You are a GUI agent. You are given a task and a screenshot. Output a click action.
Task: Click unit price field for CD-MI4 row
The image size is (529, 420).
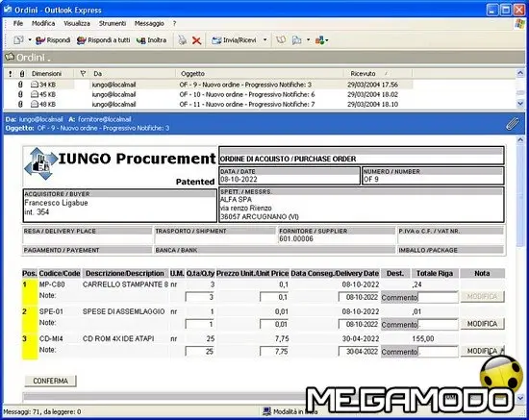[274, 351]
